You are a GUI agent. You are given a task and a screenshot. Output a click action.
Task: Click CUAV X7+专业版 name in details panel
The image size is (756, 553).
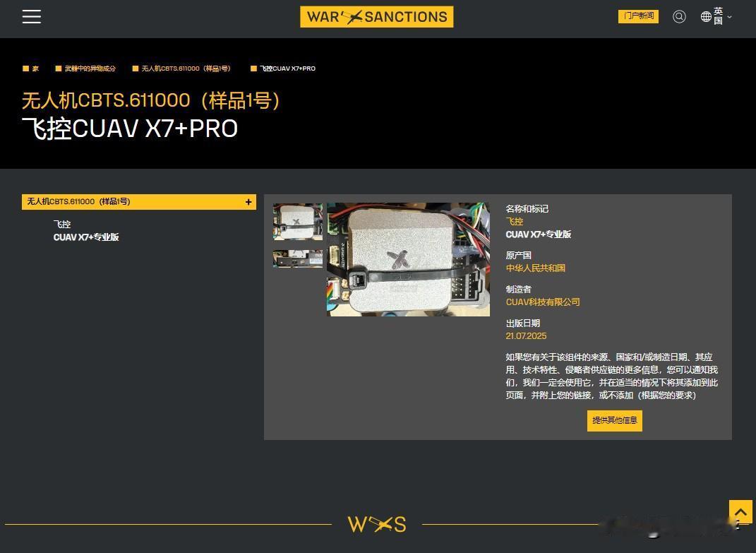538,234
